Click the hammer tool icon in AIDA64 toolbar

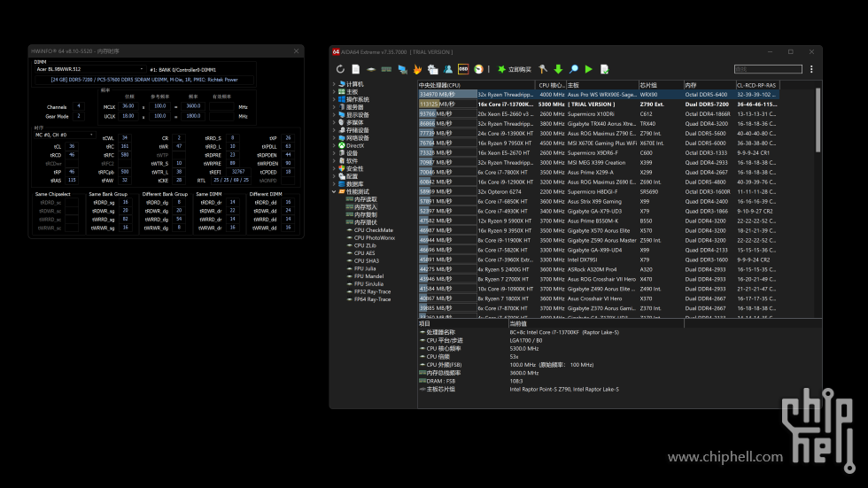[543, 69]
